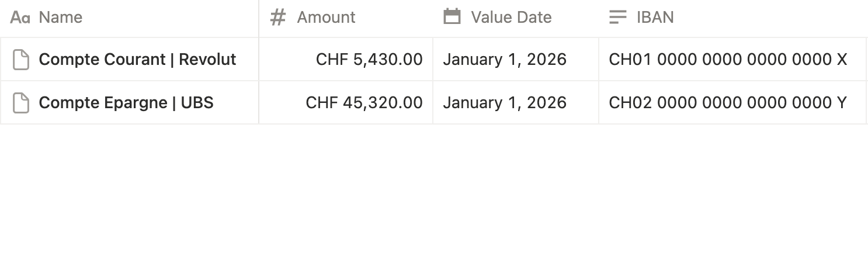Click the page icon of Compte Courant row
This screenshot has height=276, width=868.
[21, 60]
